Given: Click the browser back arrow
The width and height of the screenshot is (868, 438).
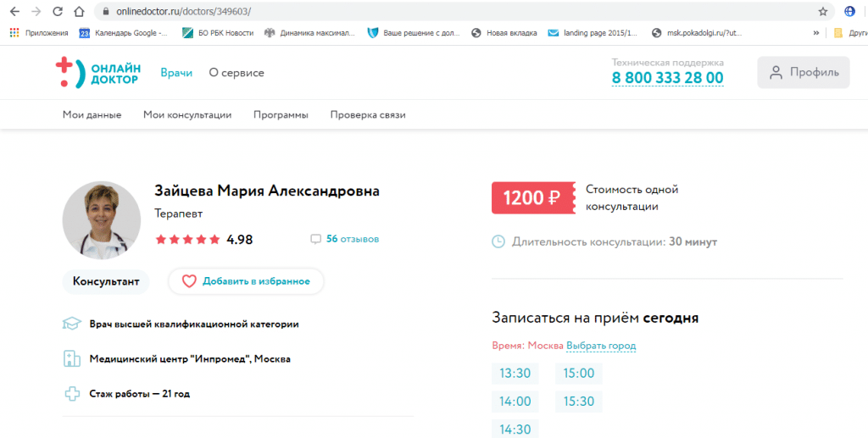Looking at the screenshot, I should pos(14,12).
